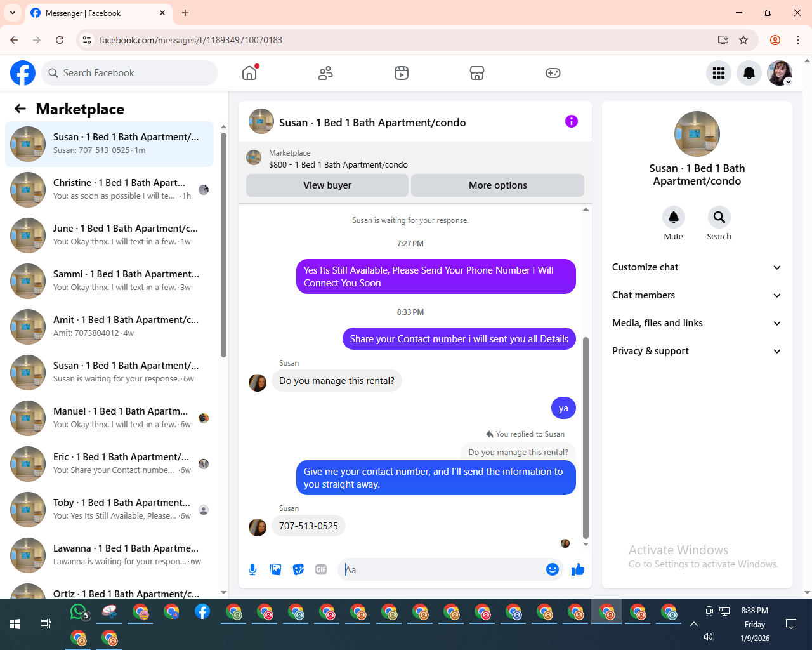Open June's 1 Bed 1 Bath conversation

pos(109,235)
